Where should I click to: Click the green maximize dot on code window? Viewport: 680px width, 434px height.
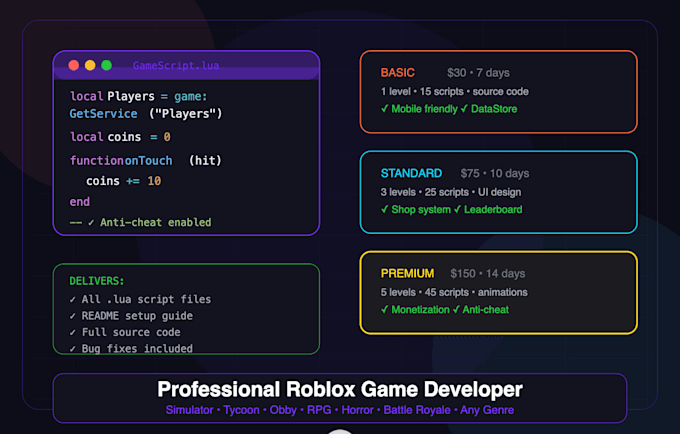pos(107,65)
